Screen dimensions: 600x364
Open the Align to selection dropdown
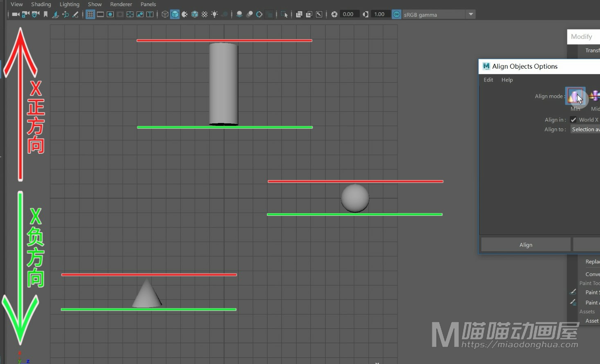click(585, 129)
